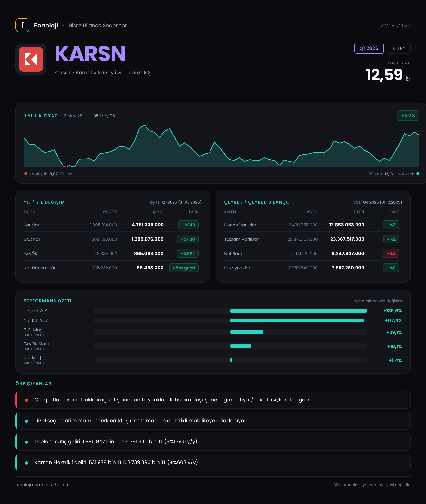426x504 pixels.
Task: Click the '1 YILLIK FIYAT' chart heading
Action: pyautogui.click(x=41, y=116)
